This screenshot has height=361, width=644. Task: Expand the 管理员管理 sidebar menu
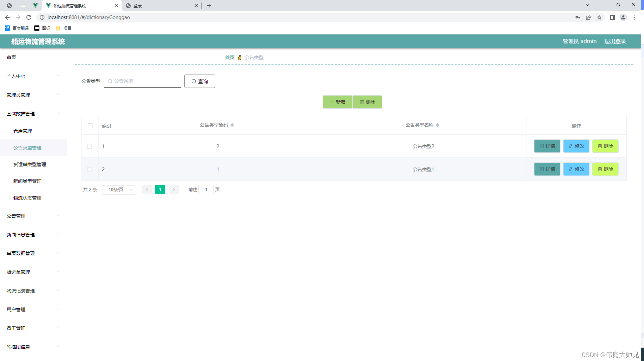point(33,95)
